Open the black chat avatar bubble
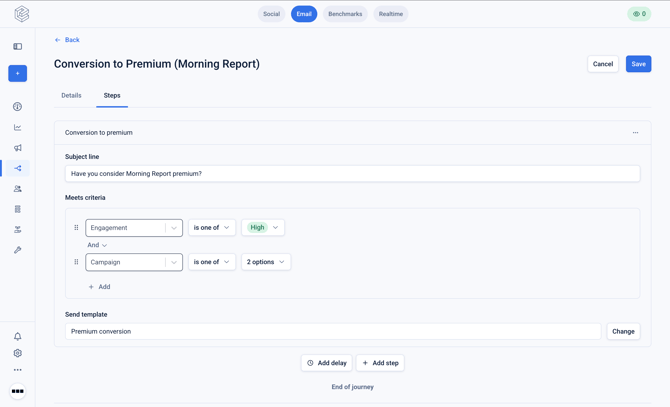 (x=18, y=391)
